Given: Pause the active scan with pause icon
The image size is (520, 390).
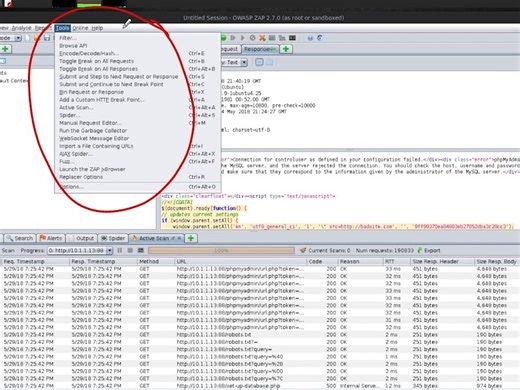Looking at the screenshot, I should point(120,250).
